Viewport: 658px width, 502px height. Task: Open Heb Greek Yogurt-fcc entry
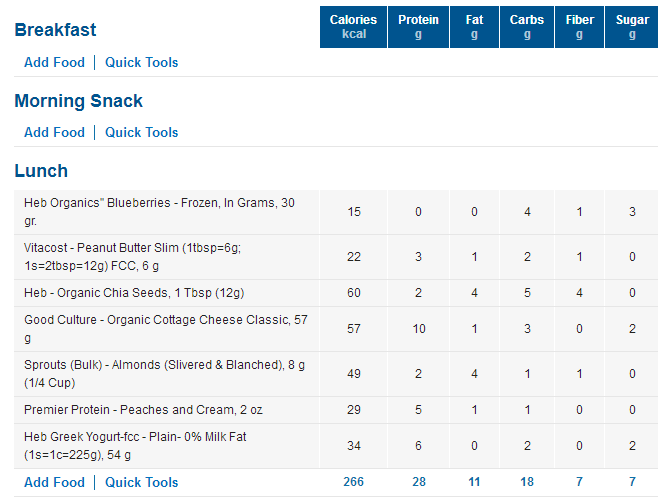point(135,446)
